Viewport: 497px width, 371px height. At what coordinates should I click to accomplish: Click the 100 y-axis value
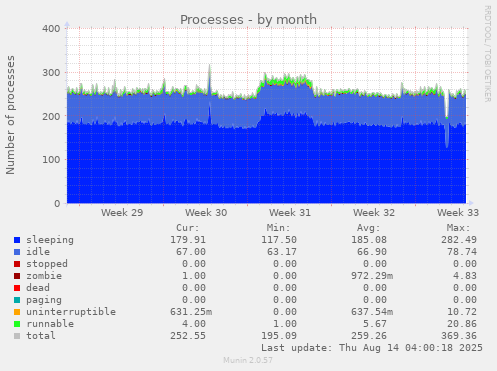click(x=51, y=160)
